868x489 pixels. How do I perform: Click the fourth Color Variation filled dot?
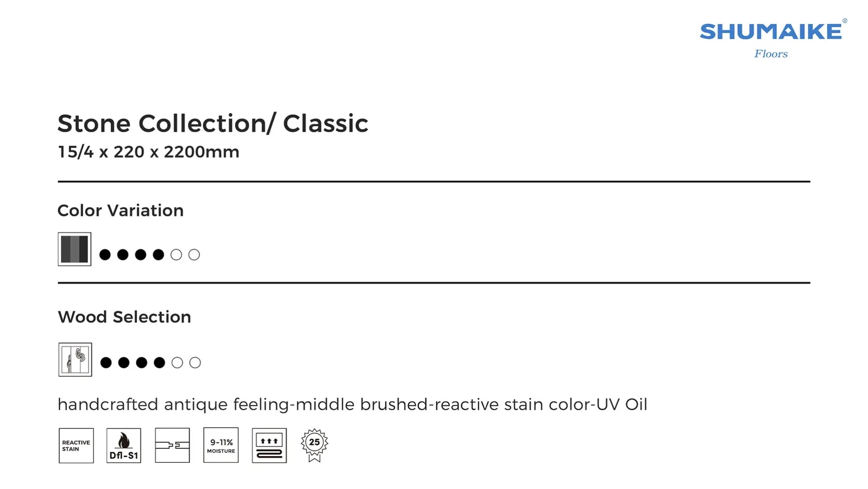(158, 255)
